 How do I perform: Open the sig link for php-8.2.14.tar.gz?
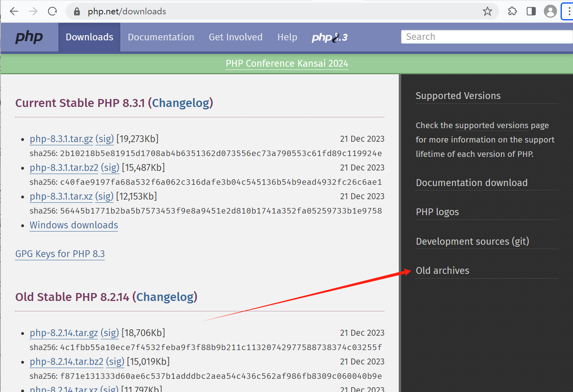click(x=110, y=333)
